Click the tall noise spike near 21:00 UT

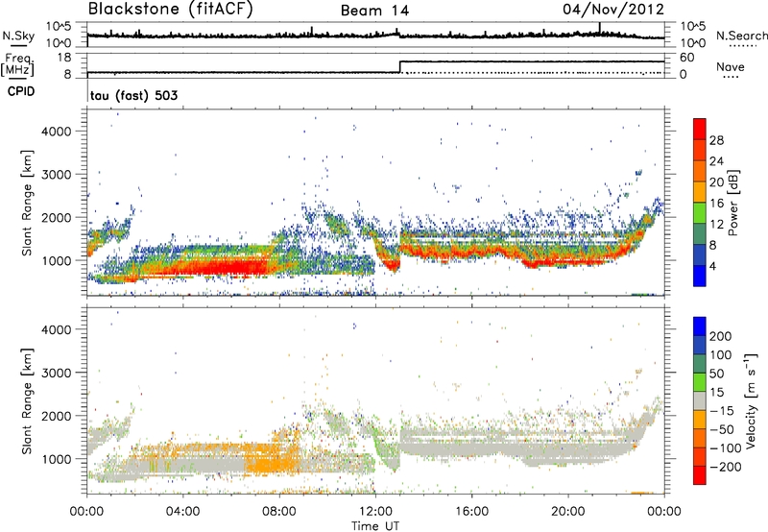[x=599, y=29]
